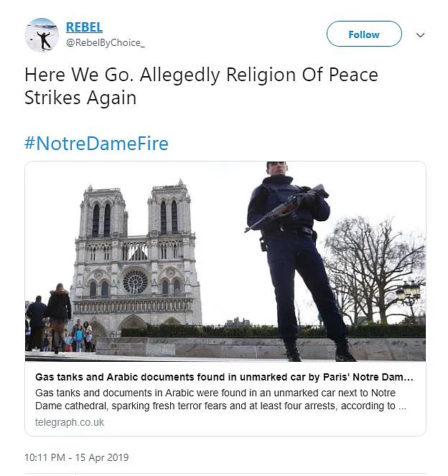The image size is (448, 476).
Task: Open the "Gas tanks and Arabic documents" headline
Action: pyautogui.click(x=225, y=377)
